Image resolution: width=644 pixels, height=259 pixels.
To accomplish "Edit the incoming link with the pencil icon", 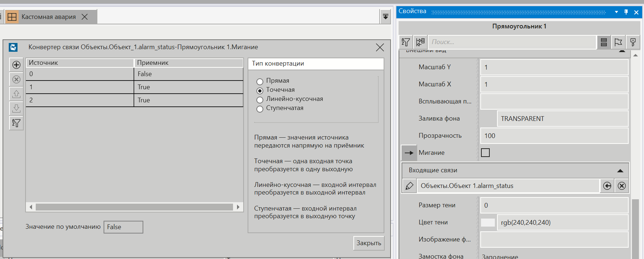I will (x=410, y=186).
